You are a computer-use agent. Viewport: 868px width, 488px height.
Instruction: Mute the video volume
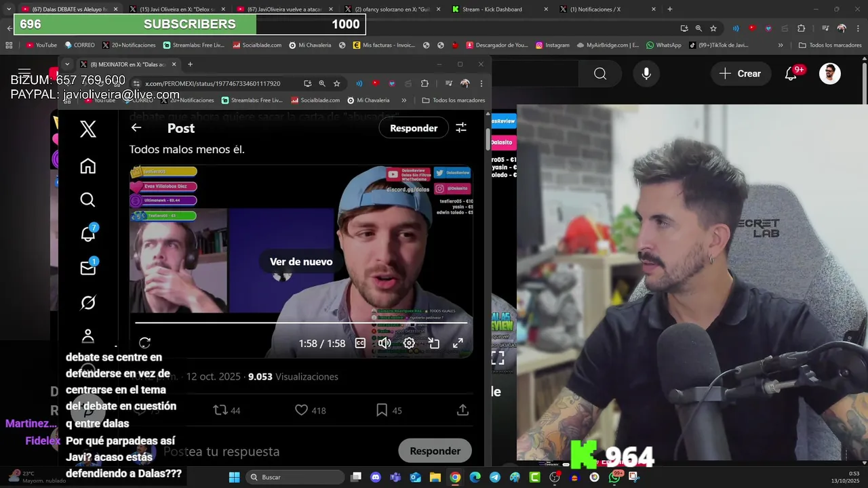tap(384, 343)
